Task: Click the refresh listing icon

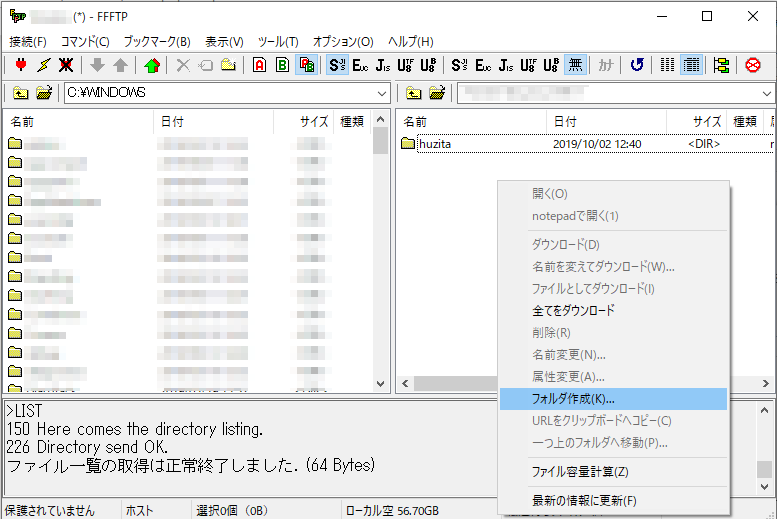Action: [x=636, y=65]
